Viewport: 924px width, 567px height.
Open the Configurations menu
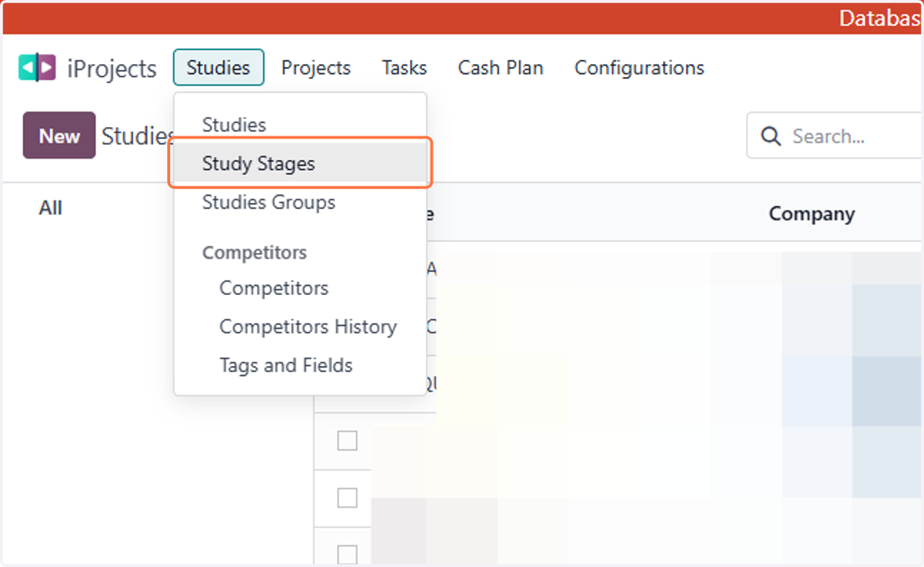639,68
